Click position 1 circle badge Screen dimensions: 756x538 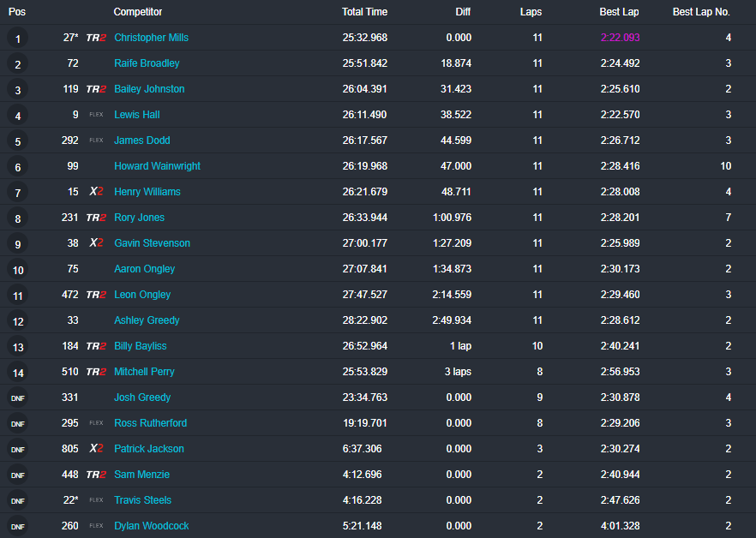coord(18,38)
